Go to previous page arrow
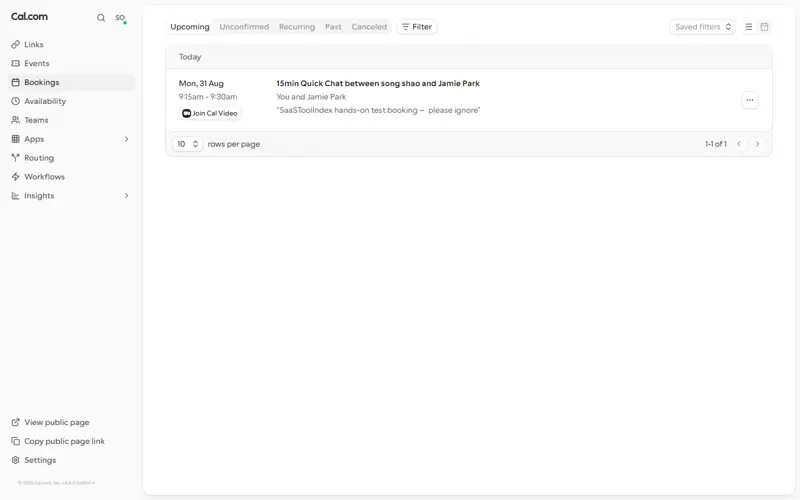800x500 pixels. (739, 144)
